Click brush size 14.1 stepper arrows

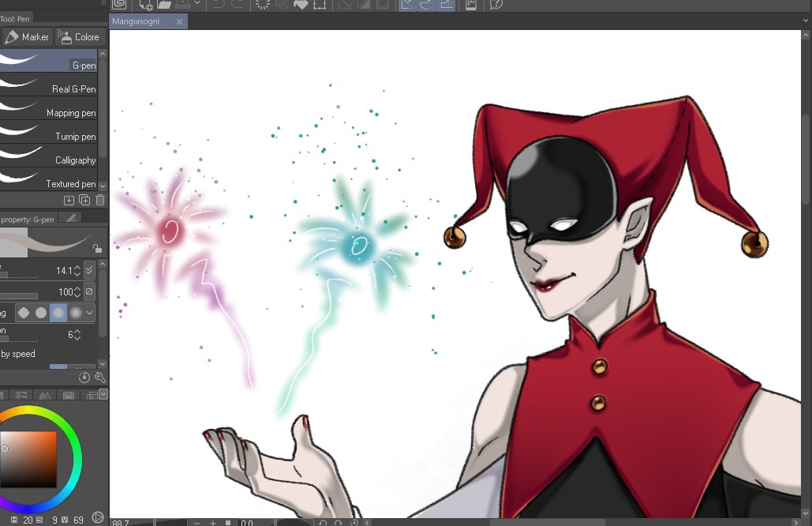[x=77, y=271]
